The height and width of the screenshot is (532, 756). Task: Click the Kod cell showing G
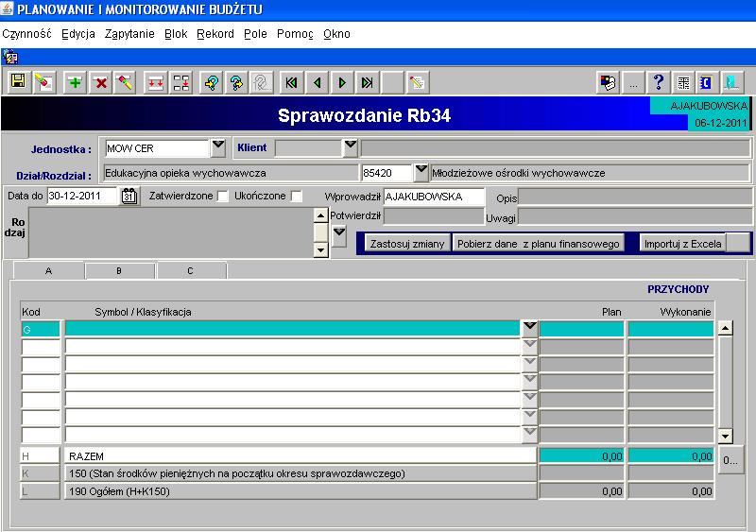41,329
